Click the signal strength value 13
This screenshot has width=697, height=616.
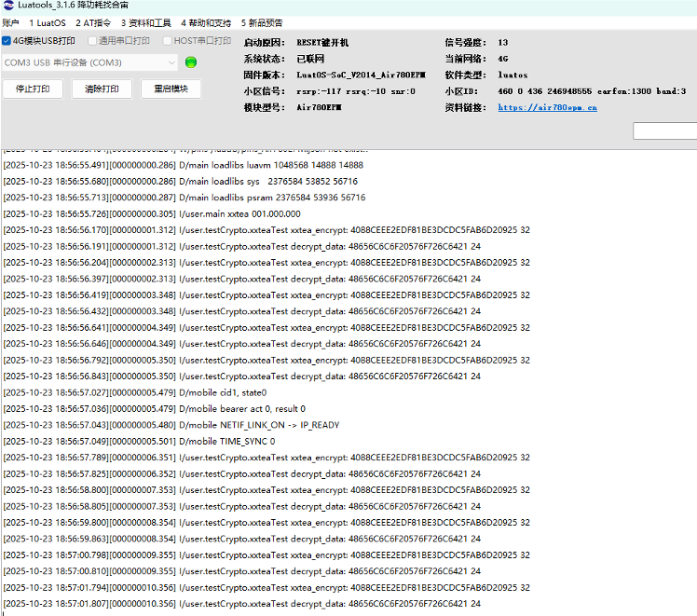click(503, 43)
